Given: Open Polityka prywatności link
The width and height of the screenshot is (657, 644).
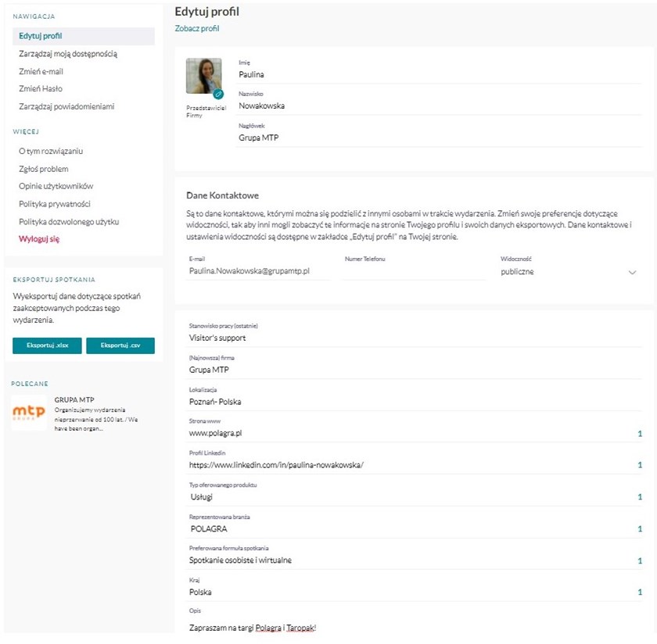Looking at the screenshot, I should pyautogui.click(x=55, y=204).
